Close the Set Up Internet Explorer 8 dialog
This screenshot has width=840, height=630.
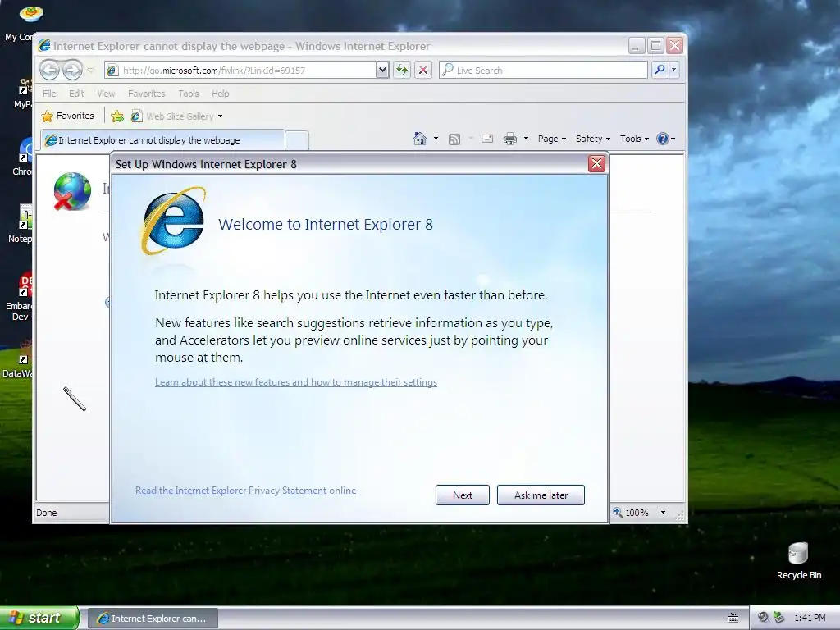point(597,163)
